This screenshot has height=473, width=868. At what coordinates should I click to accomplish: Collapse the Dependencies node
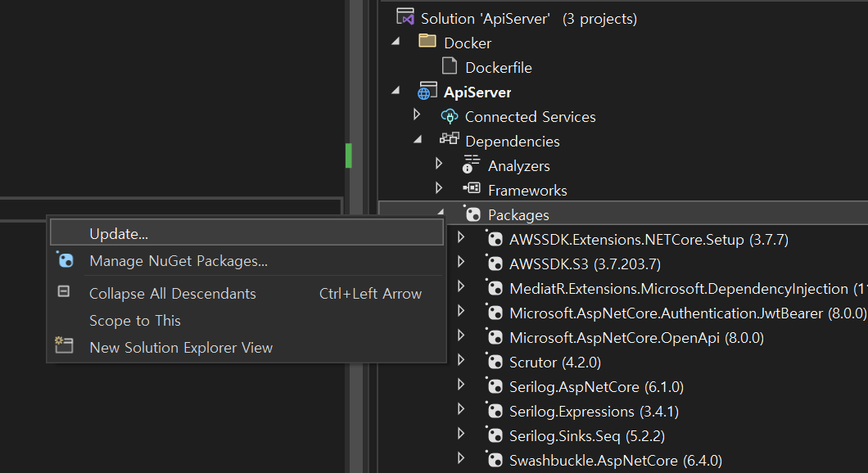[x=418, y=139]
